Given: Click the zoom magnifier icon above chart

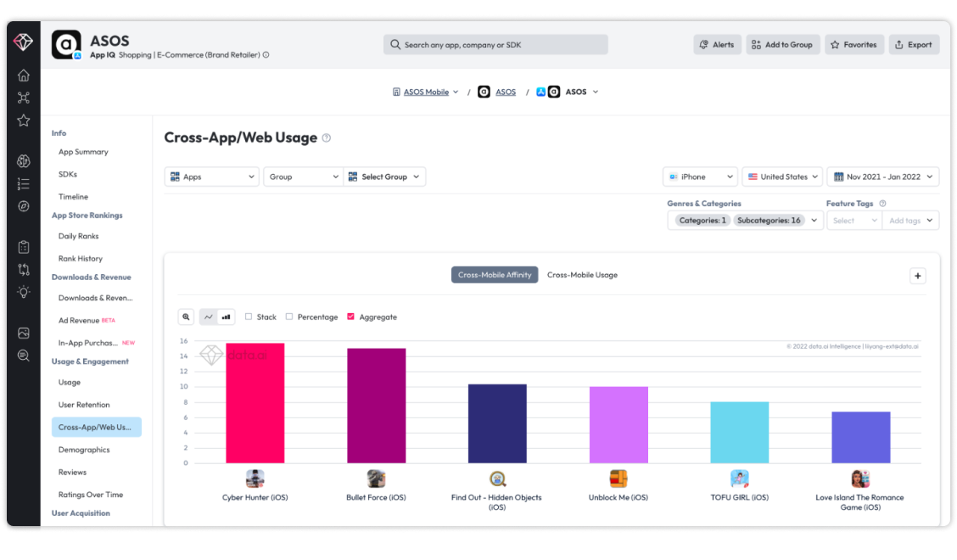Looking at the screenshot, I should [x=186, y=316].
